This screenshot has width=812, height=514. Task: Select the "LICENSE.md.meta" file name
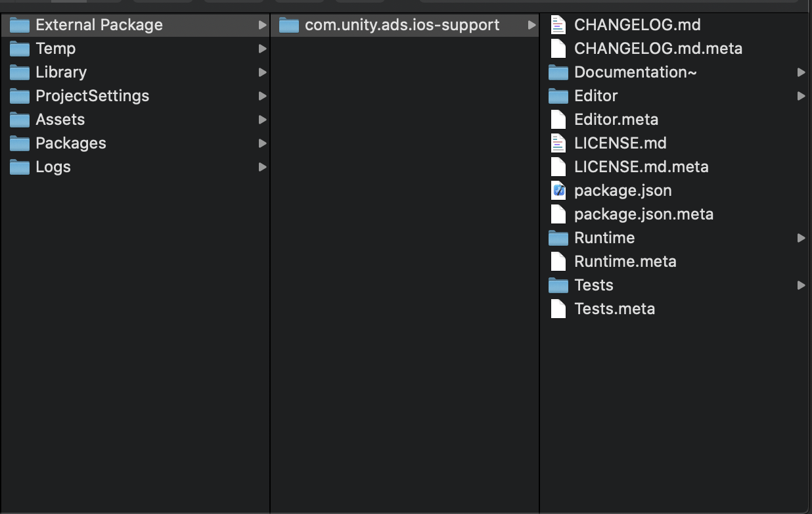(x=641, y=167)
